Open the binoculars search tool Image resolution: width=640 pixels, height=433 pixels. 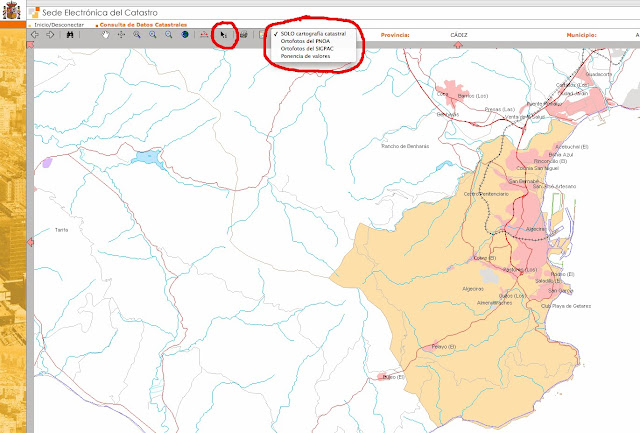pos(70,35)
